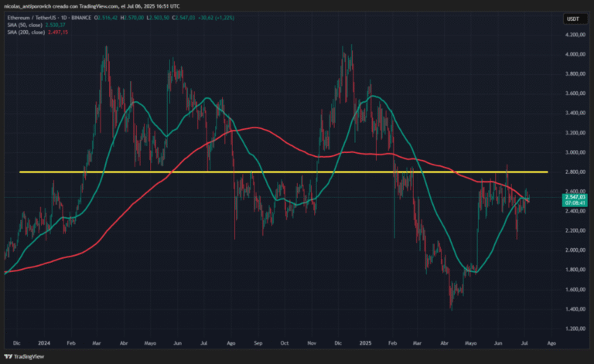The width and height of the screenshot is (594, 364).
Task: Click the 2024 label on the time axis
Action: 44,343
